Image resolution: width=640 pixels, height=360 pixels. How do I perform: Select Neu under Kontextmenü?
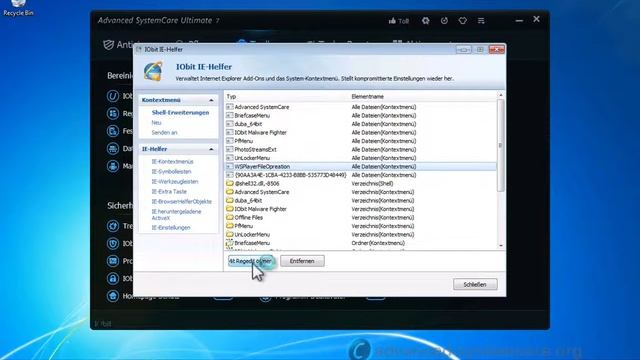point(156,122)
